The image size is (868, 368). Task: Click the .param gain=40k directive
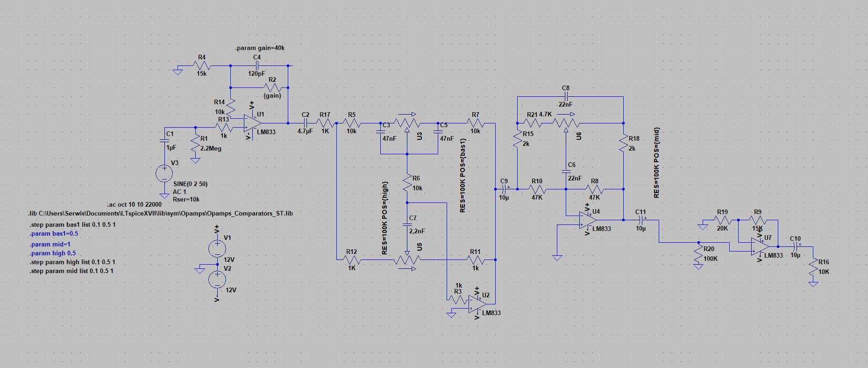[260, 48]
